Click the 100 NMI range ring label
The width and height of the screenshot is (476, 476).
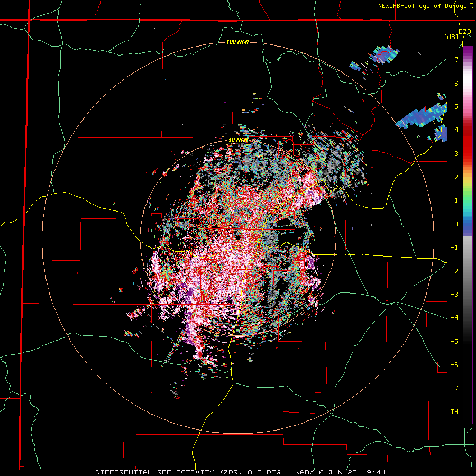[237, 42]
